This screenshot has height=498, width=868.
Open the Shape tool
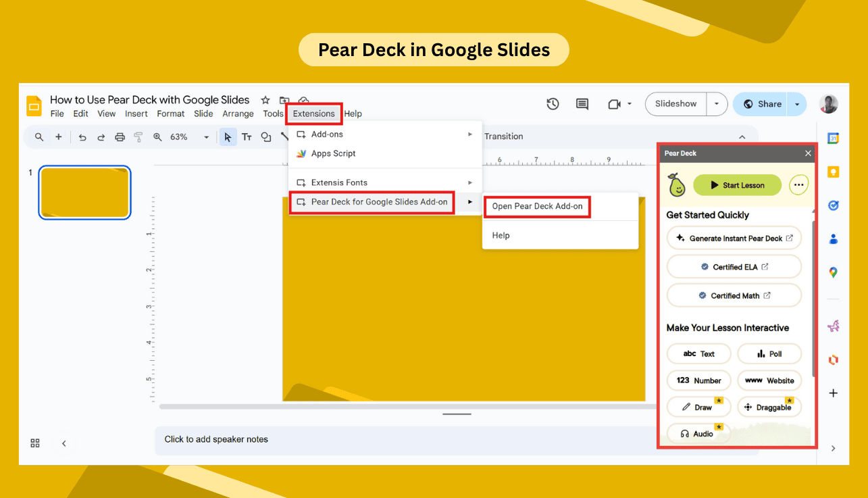[266, 136]
